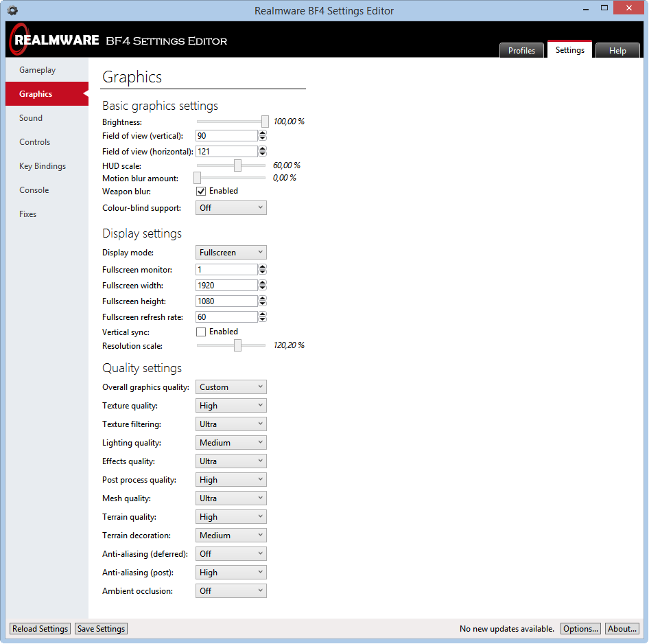Open Console section in sidebar

click(47, 189)
